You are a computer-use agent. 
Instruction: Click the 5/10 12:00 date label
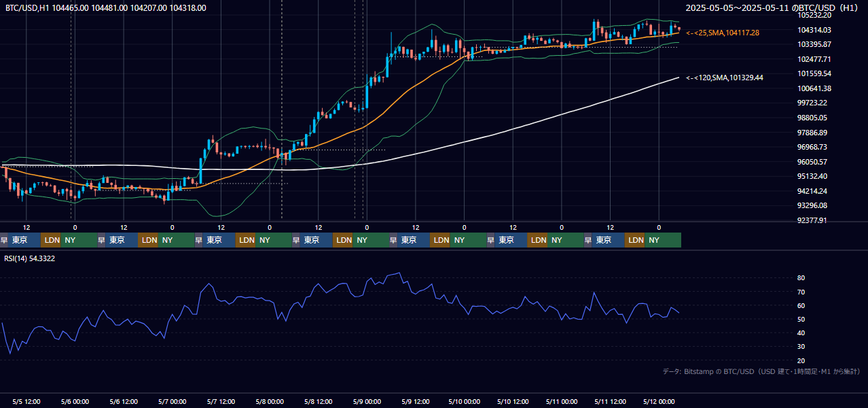(513, 401)
